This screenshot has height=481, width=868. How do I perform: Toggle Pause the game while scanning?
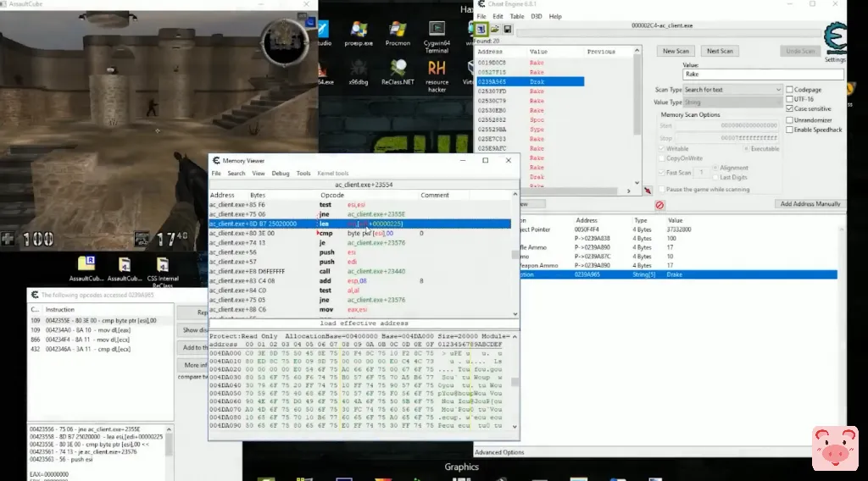point(661,189)
